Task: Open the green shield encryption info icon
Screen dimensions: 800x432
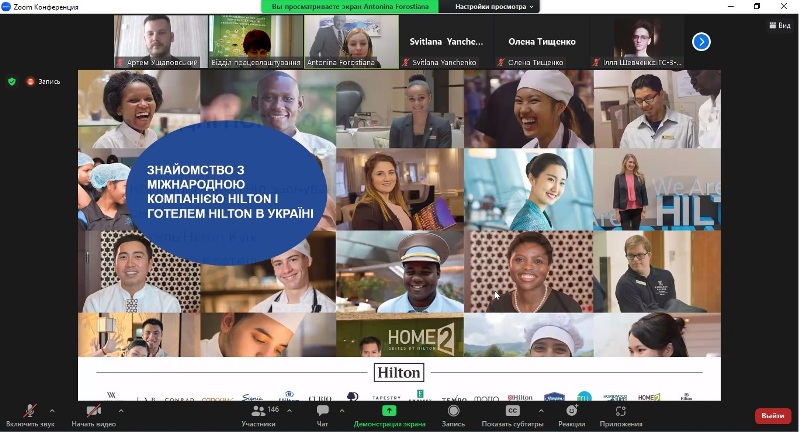Action: 12,82
